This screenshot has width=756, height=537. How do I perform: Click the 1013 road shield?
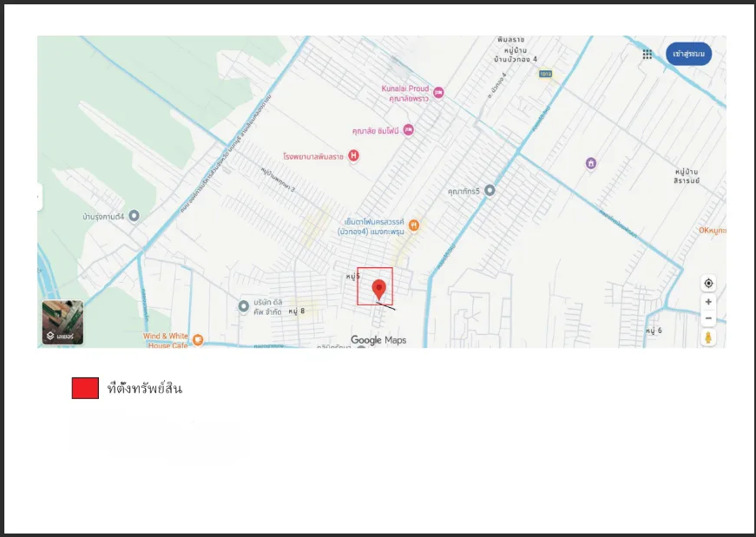point(545,74)
